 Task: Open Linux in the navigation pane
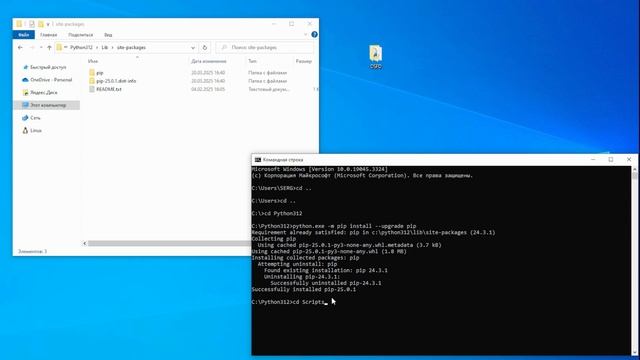point(36,131)
